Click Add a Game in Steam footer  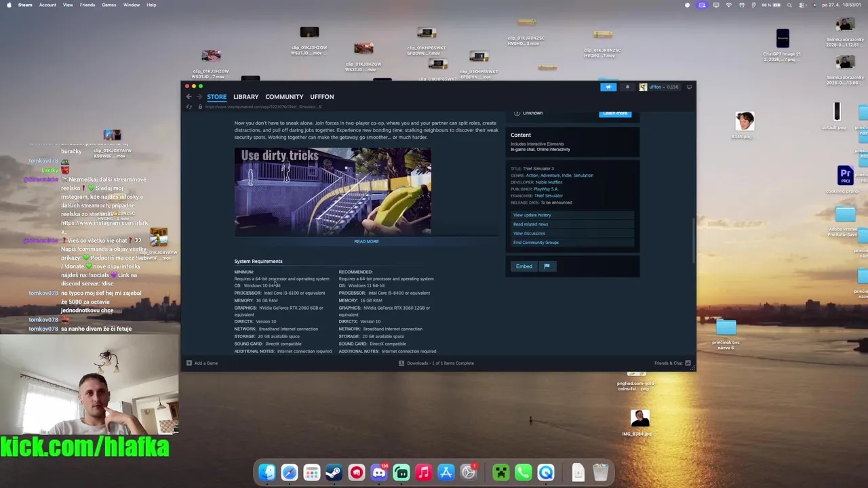click(202, 363)
